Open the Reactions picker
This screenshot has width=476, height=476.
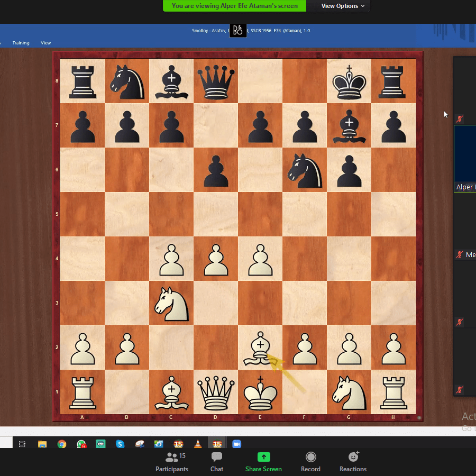(x=353, y=461)
